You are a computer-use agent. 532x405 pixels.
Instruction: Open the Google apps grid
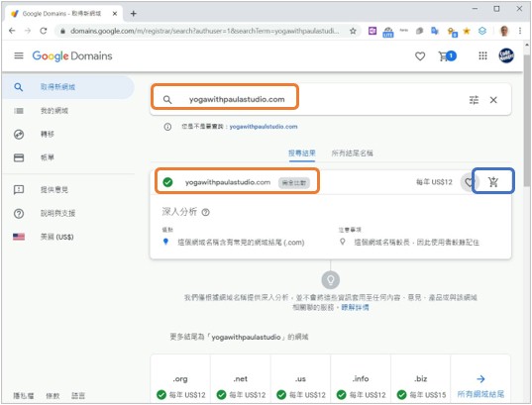[482, 55]
